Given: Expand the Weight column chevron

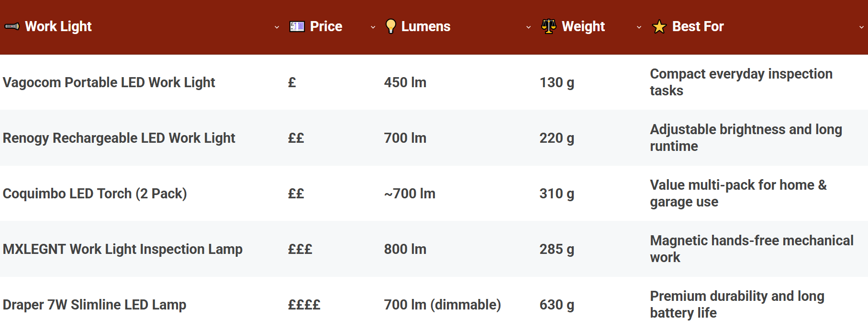Looking at the screenshot, I should (639, 28).
